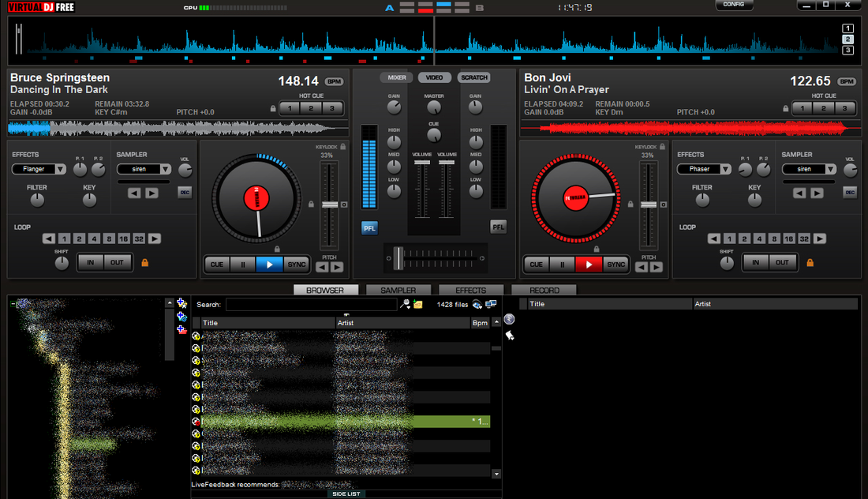Select waveform zoom level 3
The image size is (868, 499).
847,51
